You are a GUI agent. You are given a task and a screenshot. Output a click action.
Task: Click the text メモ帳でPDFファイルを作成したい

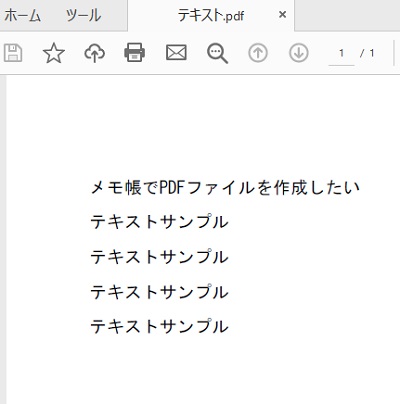225,187
